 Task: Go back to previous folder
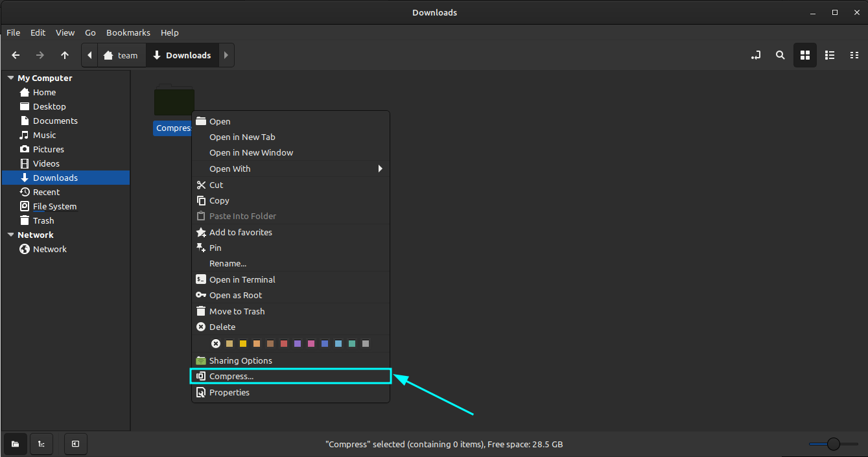(16, 55)
